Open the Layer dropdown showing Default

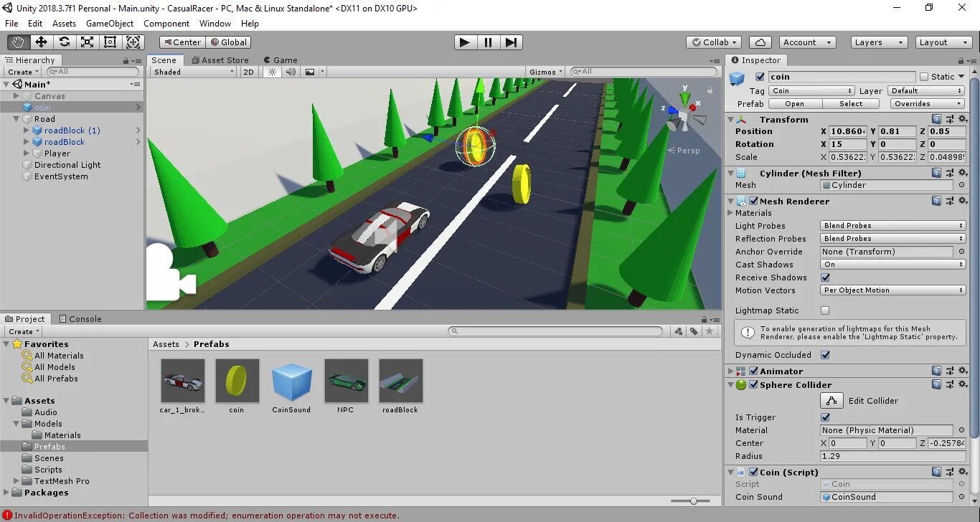(x=926, y=91)
